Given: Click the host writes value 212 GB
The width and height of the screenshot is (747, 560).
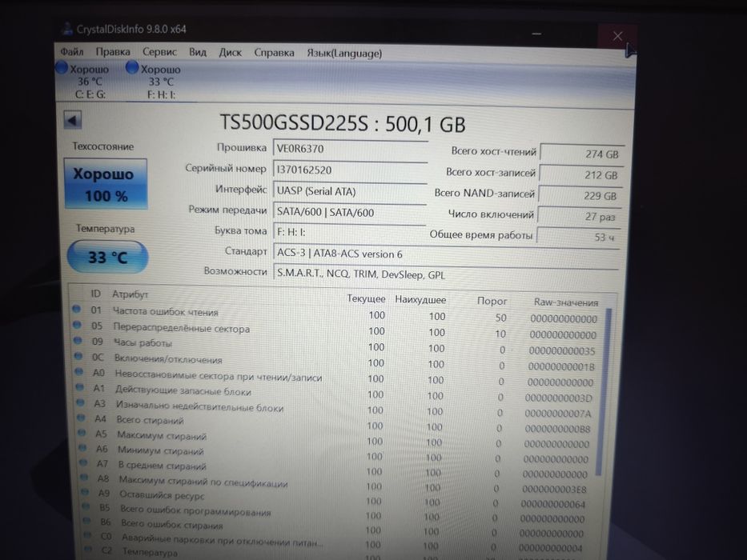Looking at the screenshot, I should [x=580, y=174].
